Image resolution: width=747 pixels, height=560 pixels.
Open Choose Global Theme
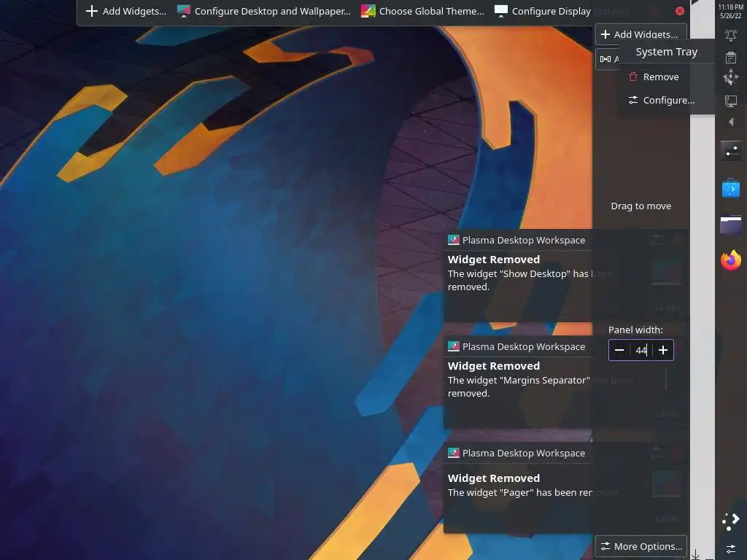pyautogui.click(x=422, y=11)
